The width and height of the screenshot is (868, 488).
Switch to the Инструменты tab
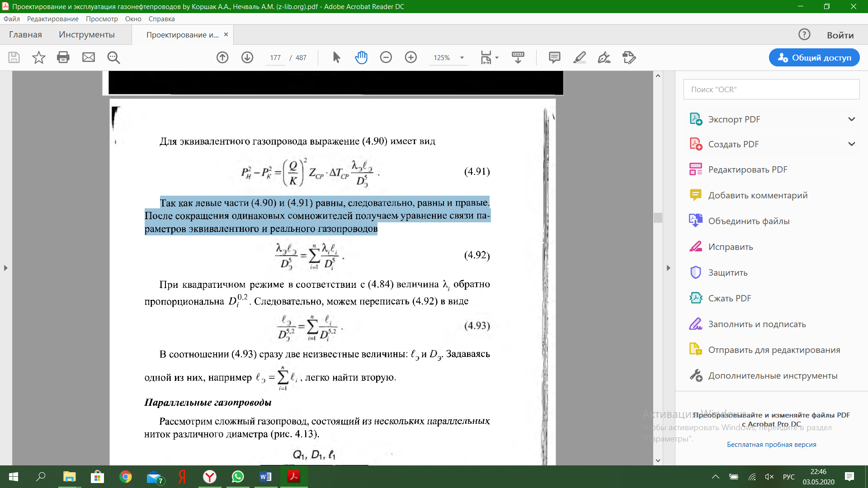click(87, 35)
